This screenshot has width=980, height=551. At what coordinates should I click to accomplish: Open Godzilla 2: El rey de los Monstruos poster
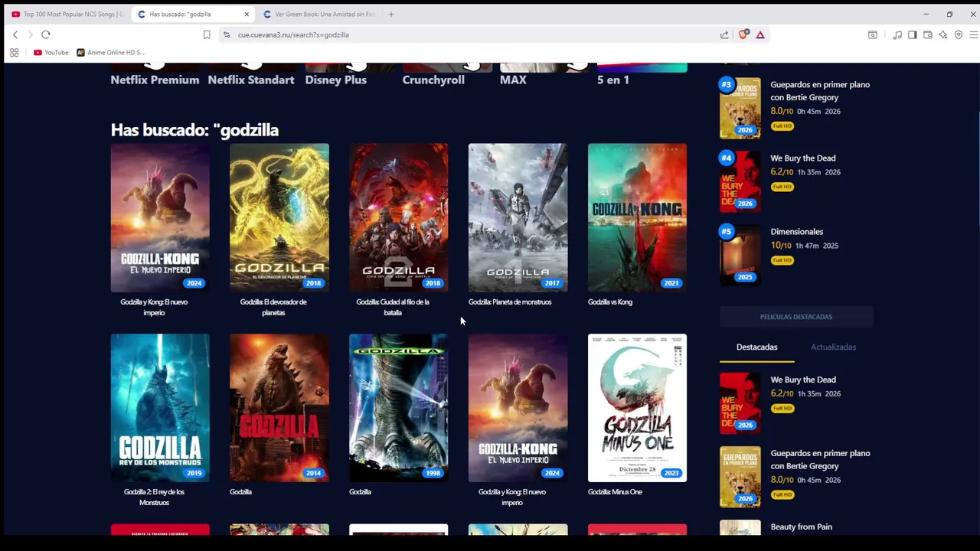pyautogui.click(x=160, y=408)
